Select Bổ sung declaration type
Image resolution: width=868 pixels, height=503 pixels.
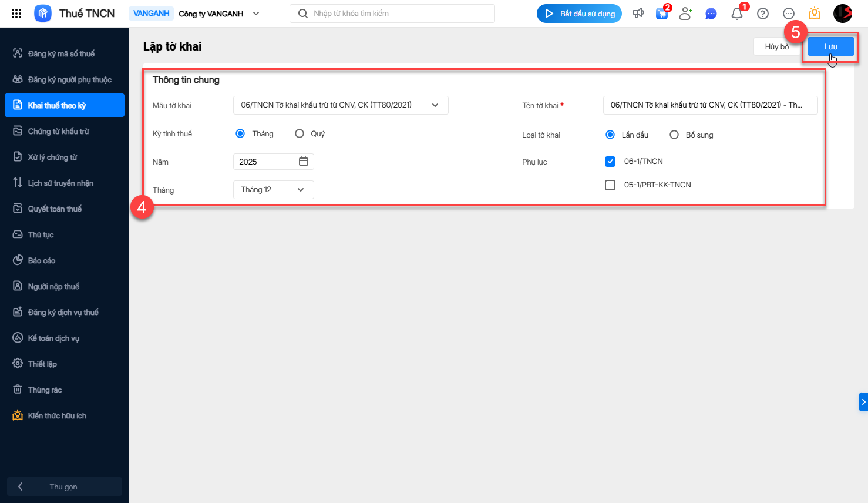[674, 135]
